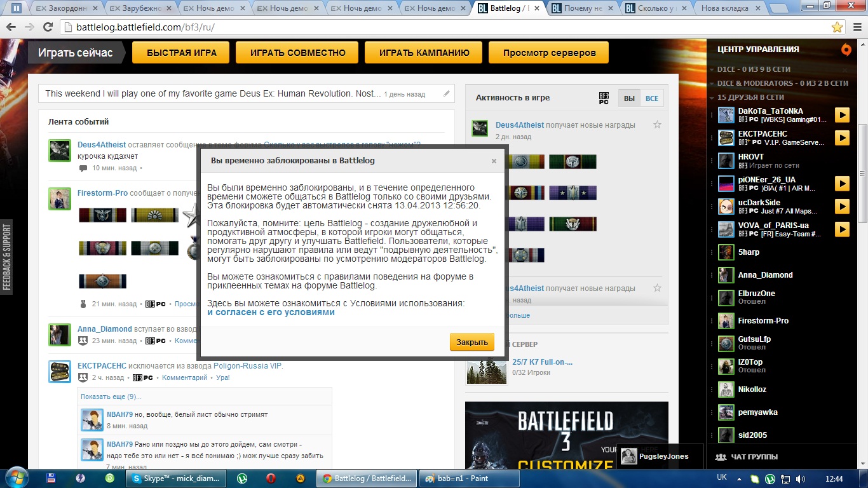This screenshot has height=488, width=868.
Task: Join DaKoTa_TaToNkA's game with the play button
Action: tap(842, 115)
